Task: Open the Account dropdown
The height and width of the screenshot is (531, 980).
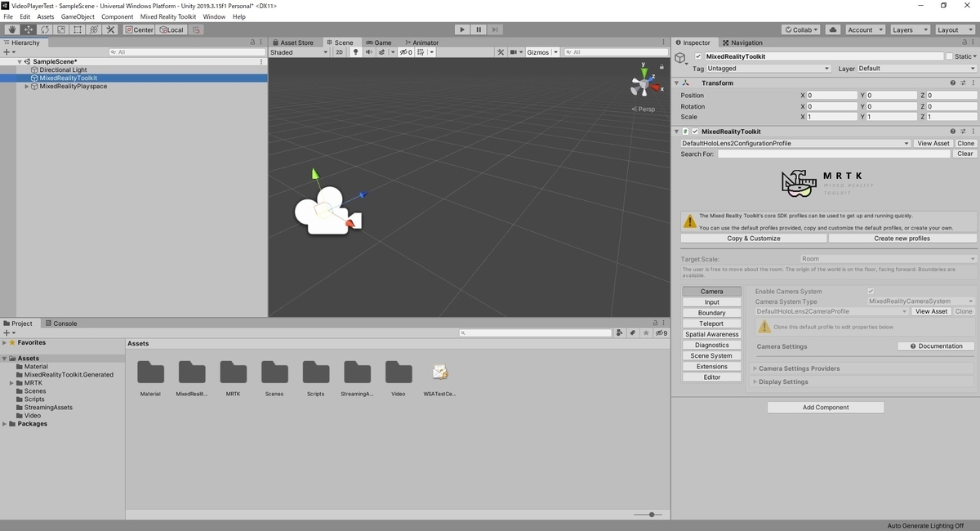Action: coord(864,29)
